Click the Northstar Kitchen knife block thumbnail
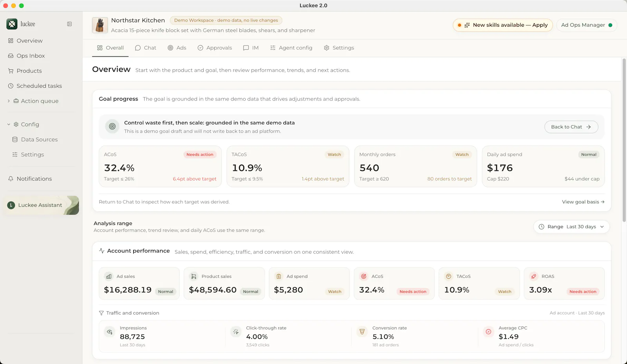 point(100,25)
